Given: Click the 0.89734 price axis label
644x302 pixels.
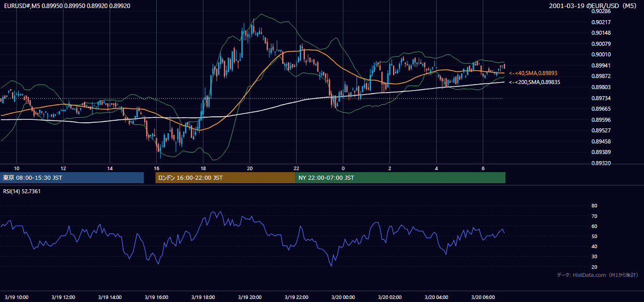Looking at the screenshot, I should tap(602, 98).
